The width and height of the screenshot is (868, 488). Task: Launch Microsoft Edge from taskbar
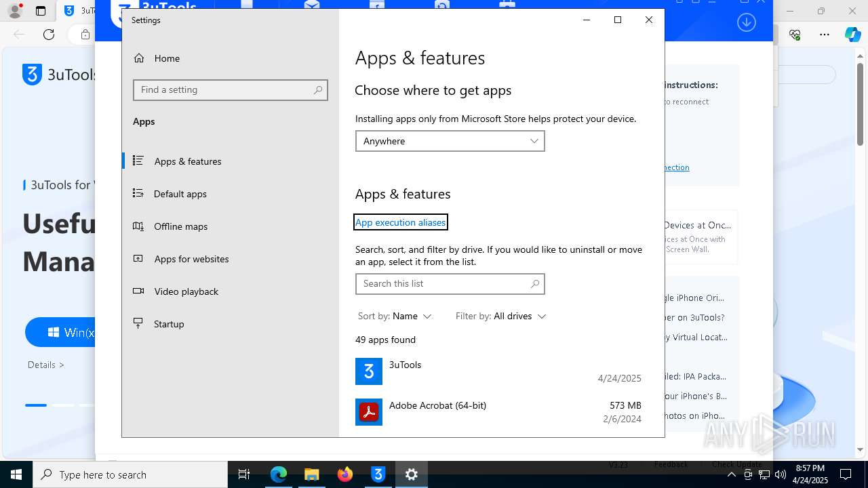pyautogui.click(x=279, y=474)
